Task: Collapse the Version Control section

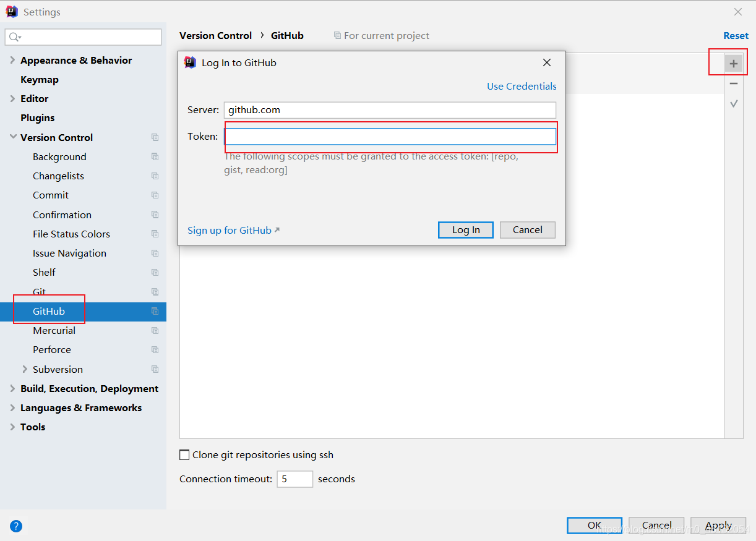Action: 12,137
